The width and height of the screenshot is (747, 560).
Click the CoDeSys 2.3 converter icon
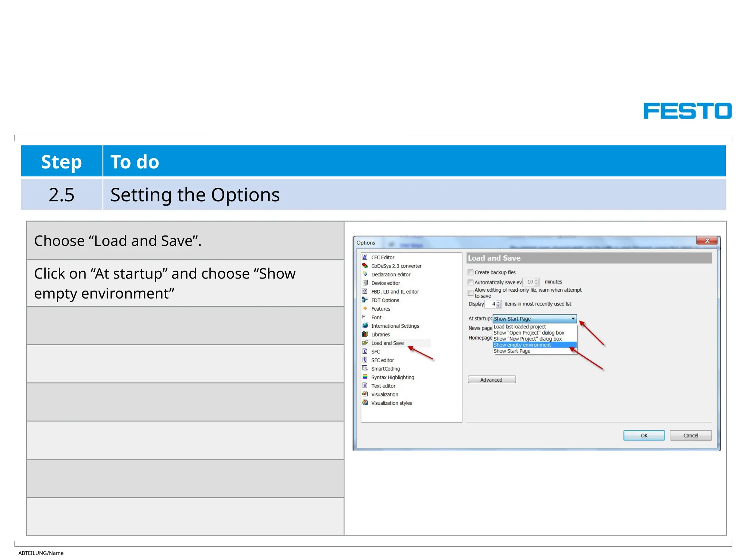coord(365,266)
